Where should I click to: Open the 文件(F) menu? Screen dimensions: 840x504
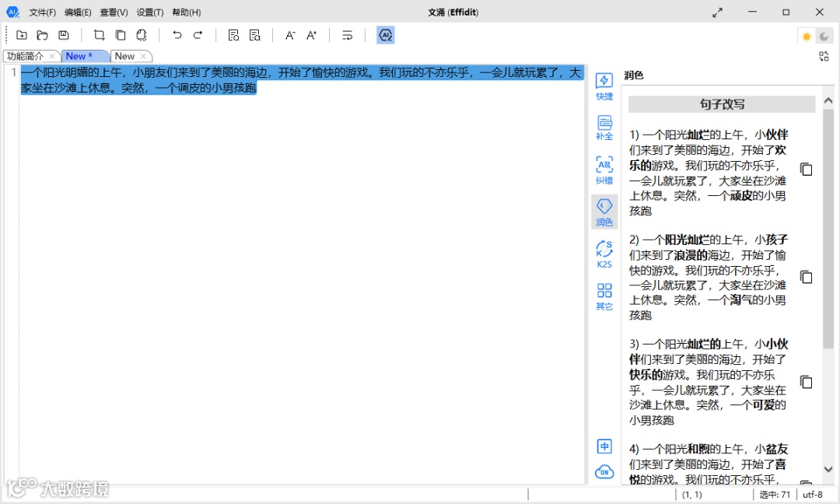tap(42, 12)
